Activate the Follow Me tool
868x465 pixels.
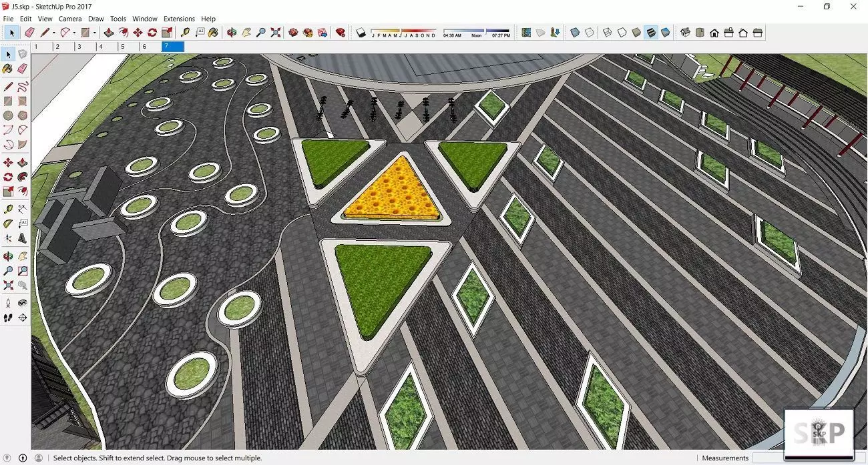tap(22, 177)
